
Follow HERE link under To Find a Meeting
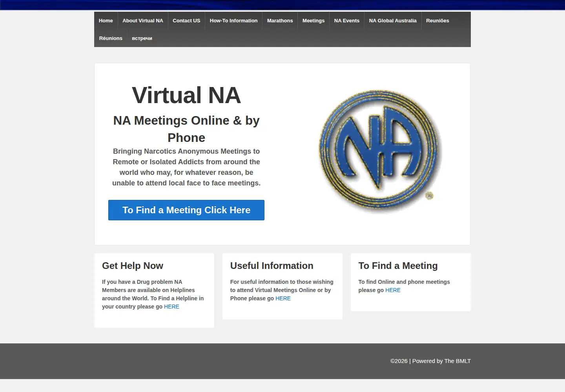(x=393, y=290)
